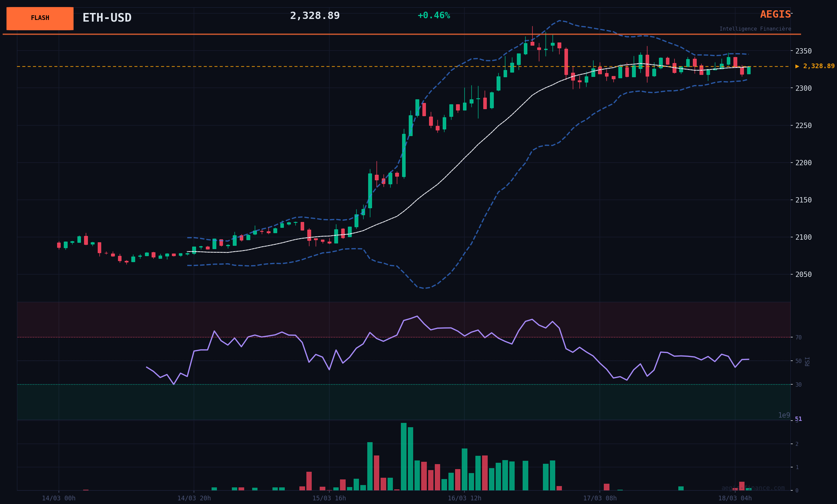The height and width of the screenshot is (504, 837).
Task: Click the 2350 price axis label
Action: click(803, 51)
